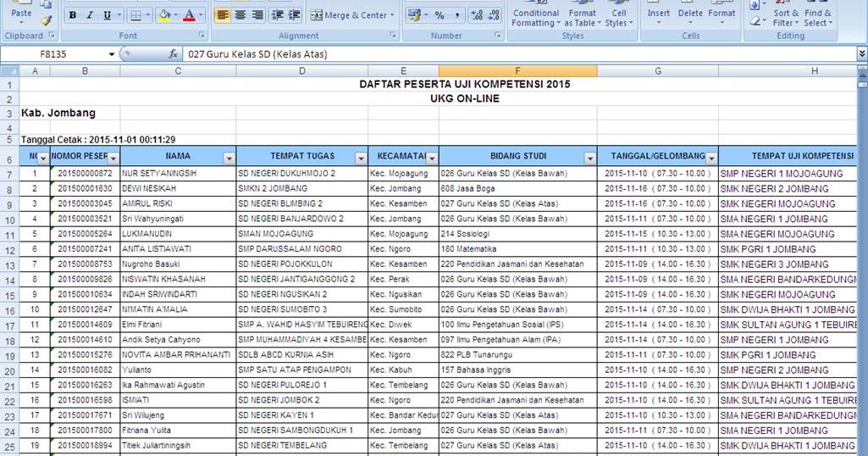Click the Select All corner button
This screenshot has height=456, width=868.
point(9,71)
